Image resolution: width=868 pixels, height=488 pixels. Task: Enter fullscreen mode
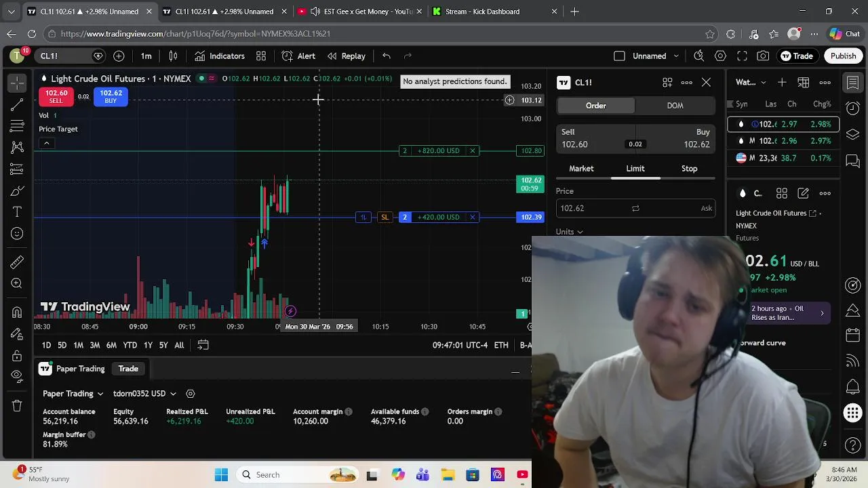pyautogui.click(x=742, y=56)
